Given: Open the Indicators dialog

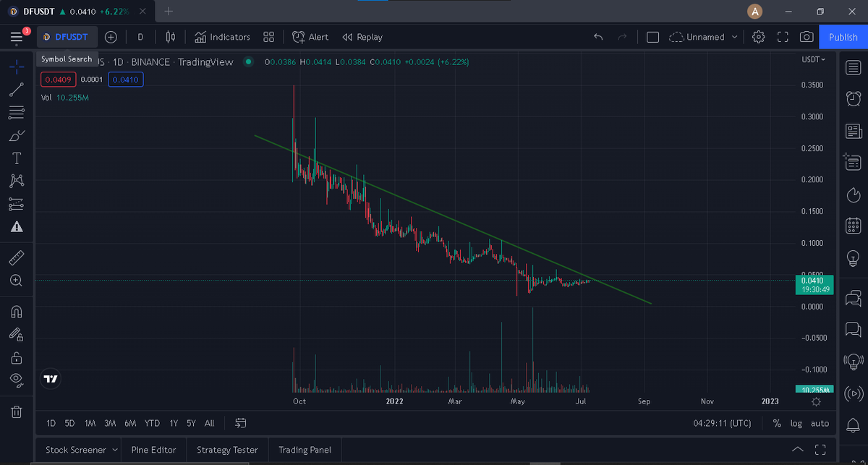Looking at the screenshot, I should (222, 37).
